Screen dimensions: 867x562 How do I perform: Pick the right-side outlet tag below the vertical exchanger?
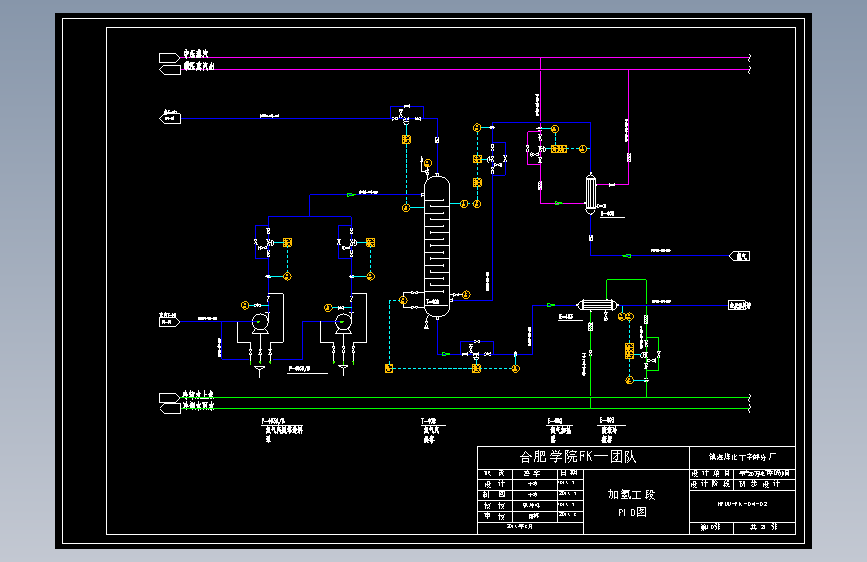click(739, 256)
